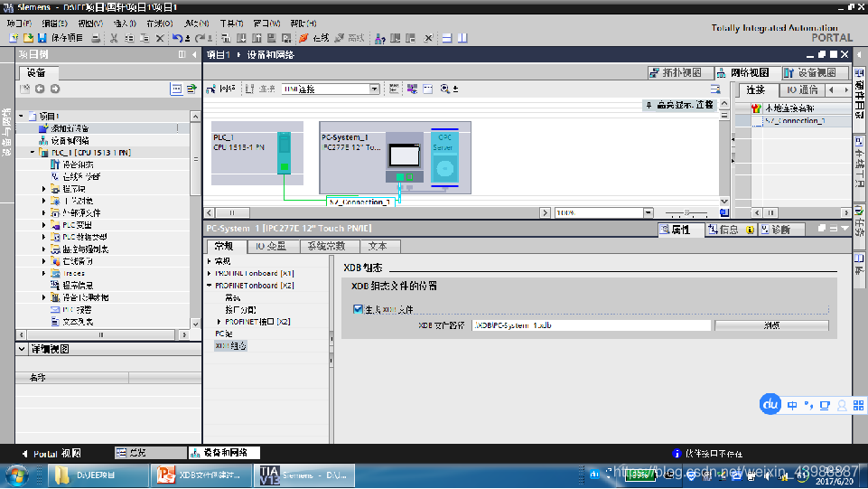Expand the PLC 变量 tree folder
868x489 pixels.
point(43,225)
